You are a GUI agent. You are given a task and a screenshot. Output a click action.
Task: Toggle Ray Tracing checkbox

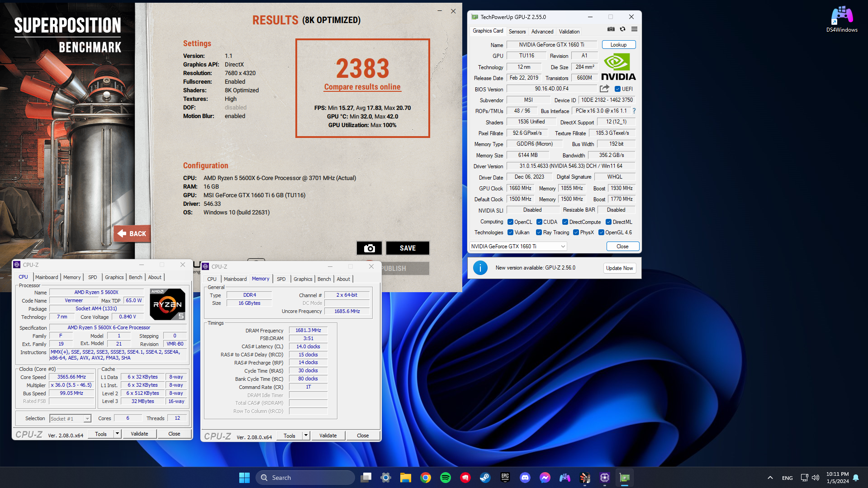[x=539, y=232]
